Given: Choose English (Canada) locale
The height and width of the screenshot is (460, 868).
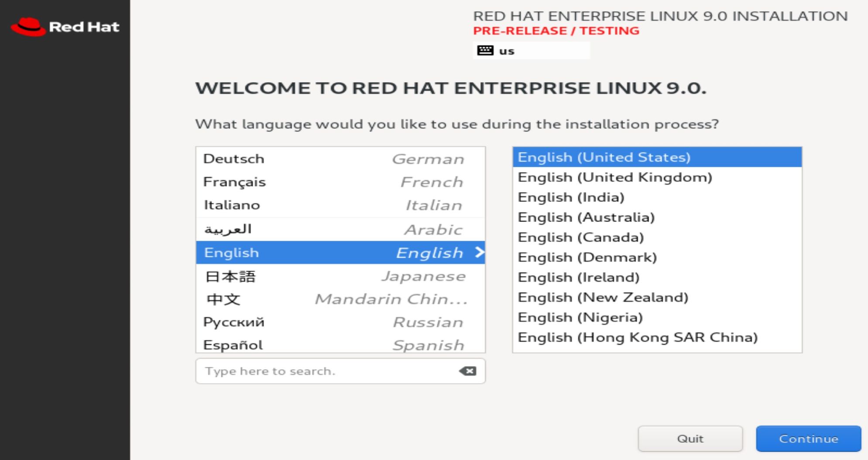Looking at the screenshot, I should pos(657,238).
